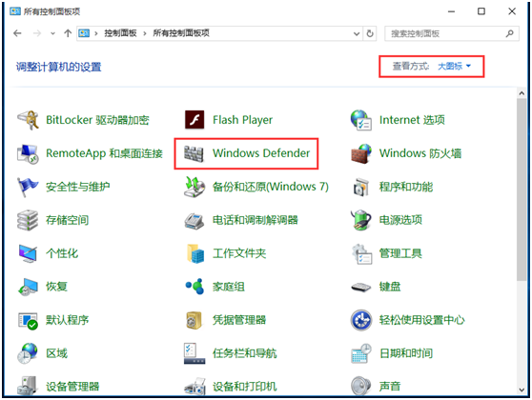Click the 个性化 text link
Viewport: 532px width, 400px height.
pos(62,253)
